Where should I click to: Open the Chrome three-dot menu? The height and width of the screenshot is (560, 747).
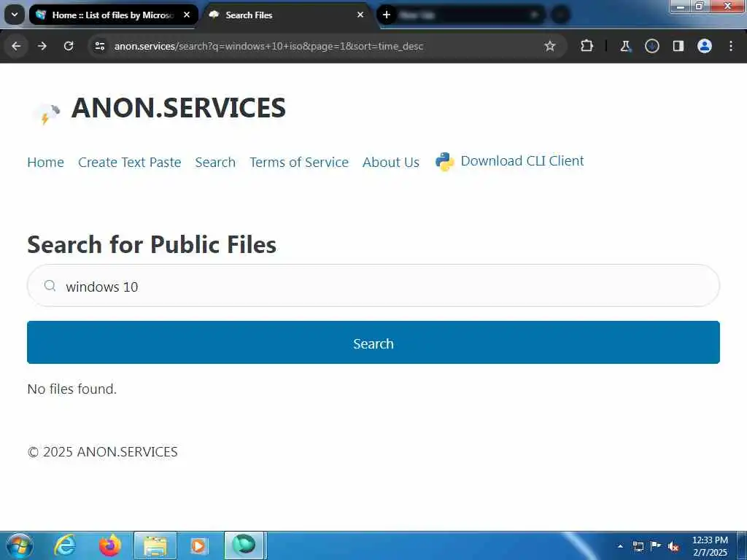731,46
